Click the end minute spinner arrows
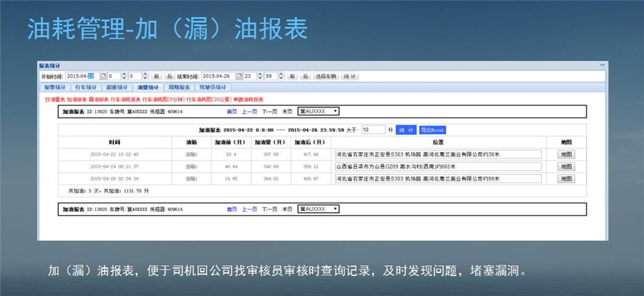The image size is (644, 296). [281, 76]
